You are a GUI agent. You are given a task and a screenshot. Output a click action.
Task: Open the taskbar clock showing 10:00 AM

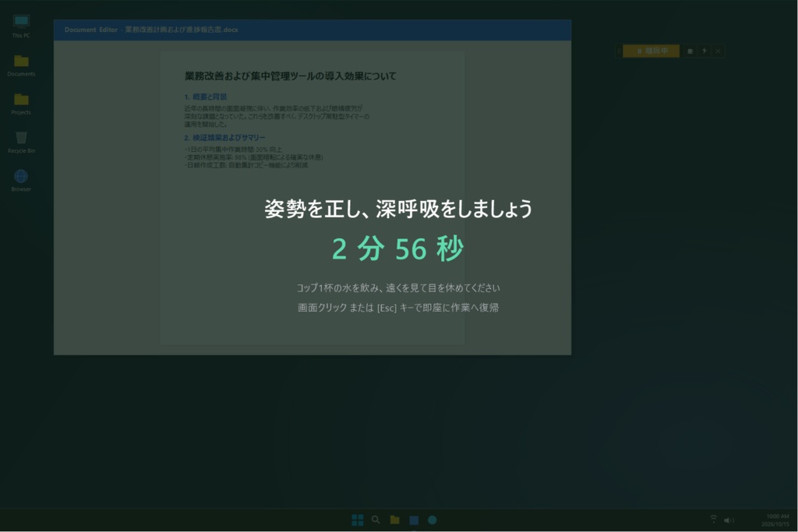click(x=775, y=520)
